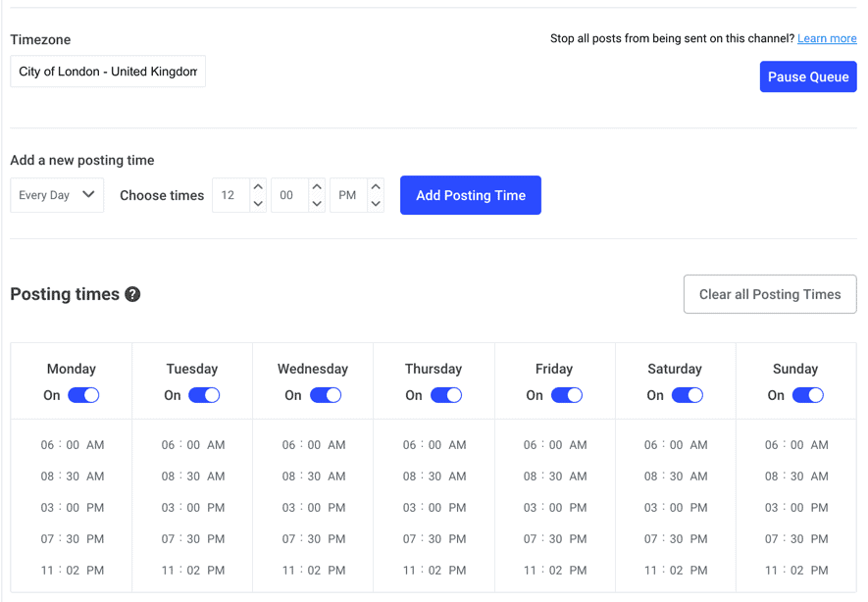Select Wednesday's 11:02 PM posting time
This screenshot has height=602, width=868.
[313, 571]
